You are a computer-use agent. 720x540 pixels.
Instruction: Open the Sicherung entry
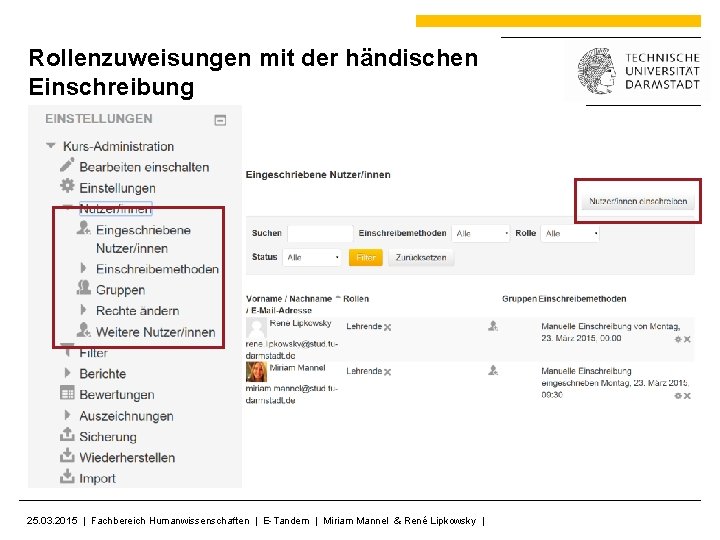coord(108,437)
